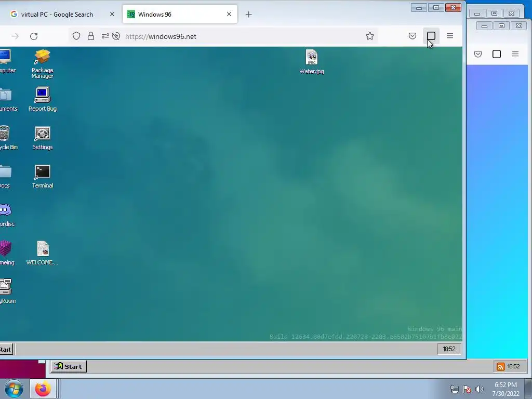Open the volume speaker tray icon
The image size is (532, 399).
point(480,389)
